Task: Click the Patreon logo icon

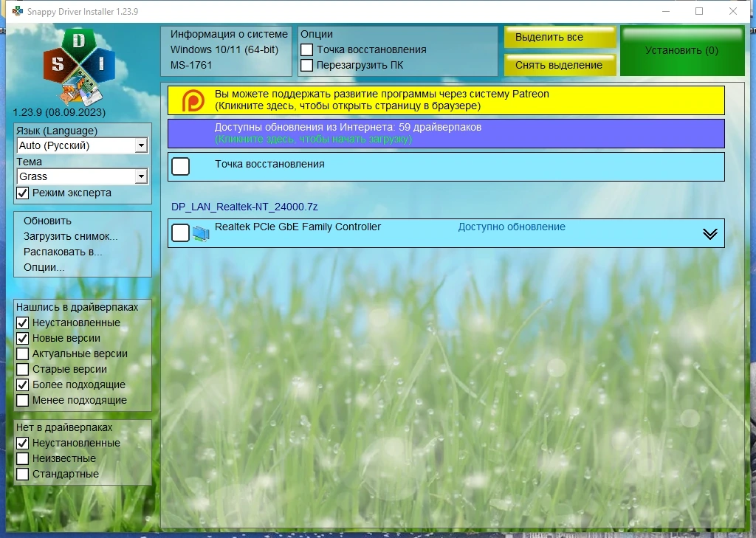Action: click(193, 100)
